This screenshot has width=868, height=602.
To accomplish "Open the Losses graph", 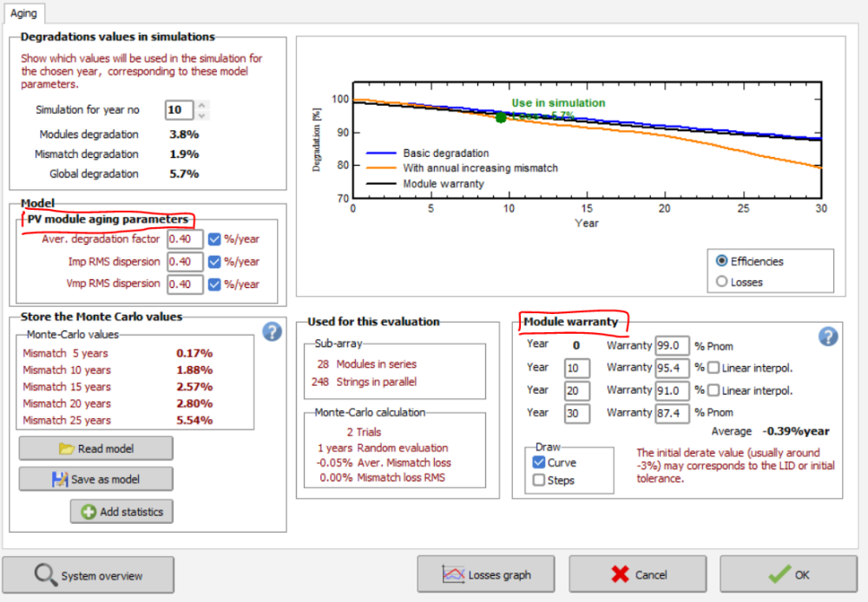I will (487, 574).
